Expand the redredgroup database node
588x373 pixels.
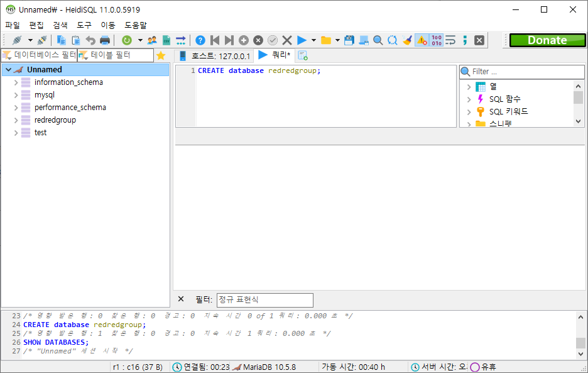(x=16, y=120)
